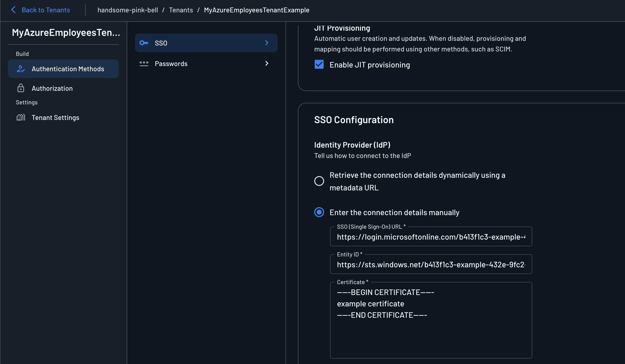Go to Authentication Methods page

tap(68, 69)
